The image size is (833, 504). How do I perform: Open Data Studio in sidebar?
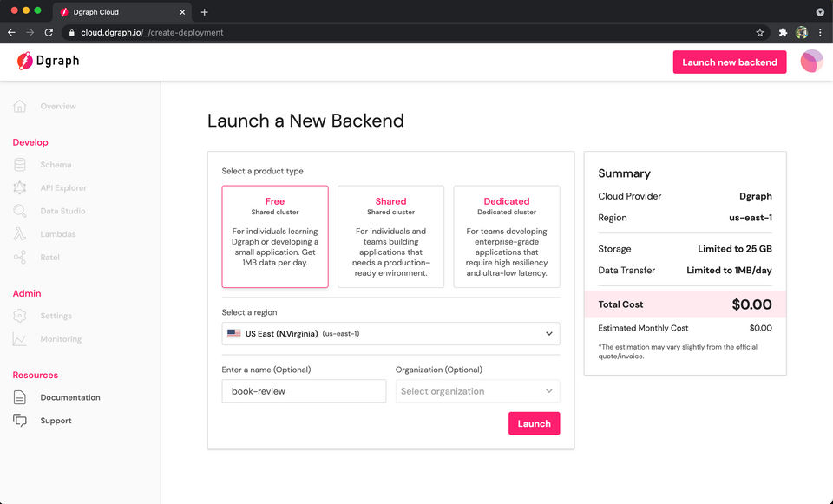point(62,211)
